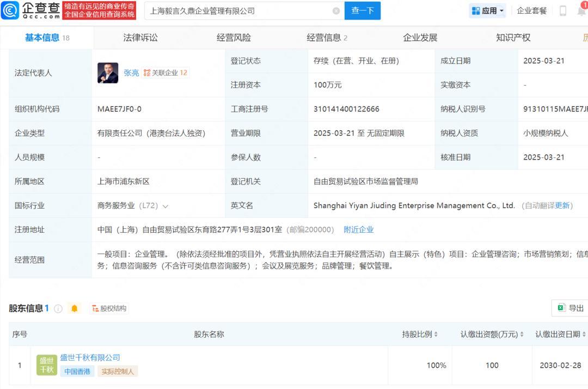Open the notification bell in header
The height and width of the screenshot is (389, 588).
point(581,11)
